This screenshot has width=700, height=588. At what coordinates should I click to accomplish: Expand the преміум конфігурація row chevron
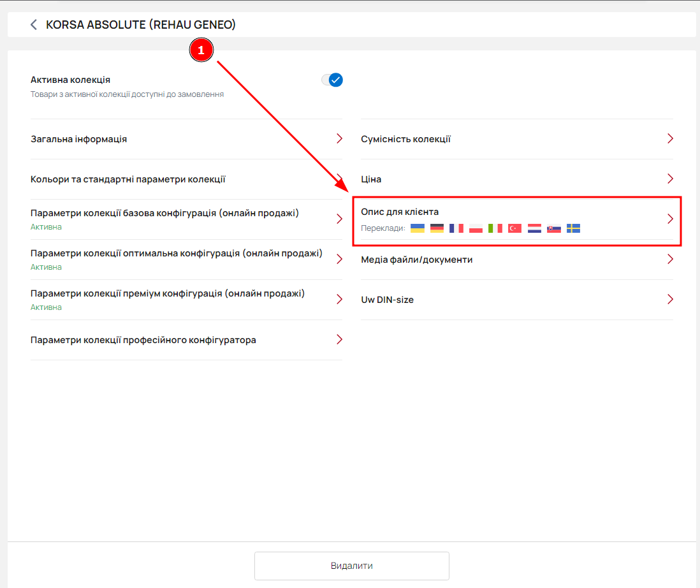(x=339, y=299)
